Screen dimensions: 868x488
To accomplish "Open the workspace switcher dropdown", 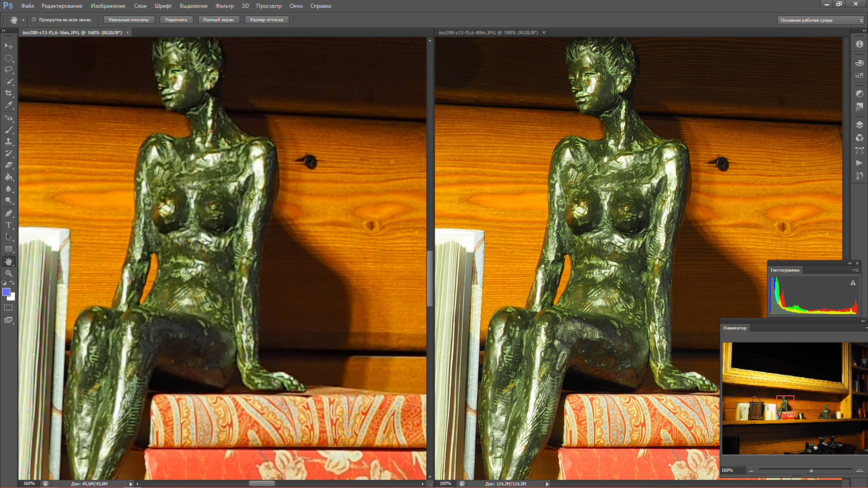I will point(821,20).
